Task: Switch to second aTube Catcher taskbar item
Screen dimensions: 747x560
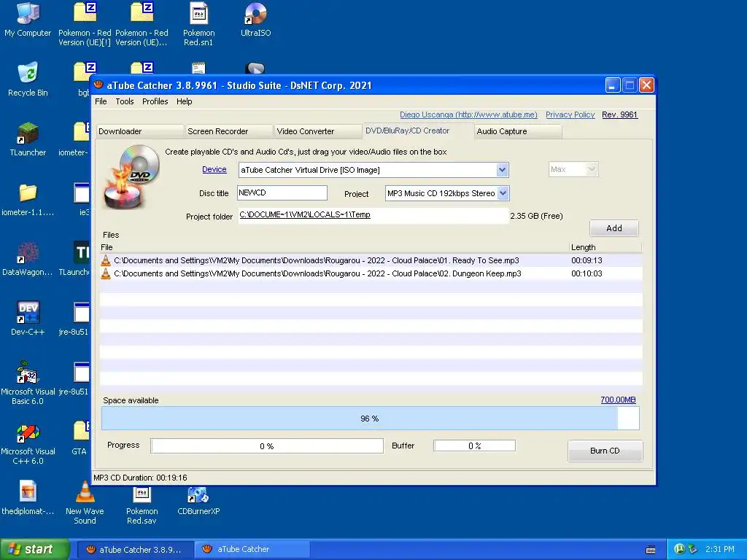Action: 252,550
